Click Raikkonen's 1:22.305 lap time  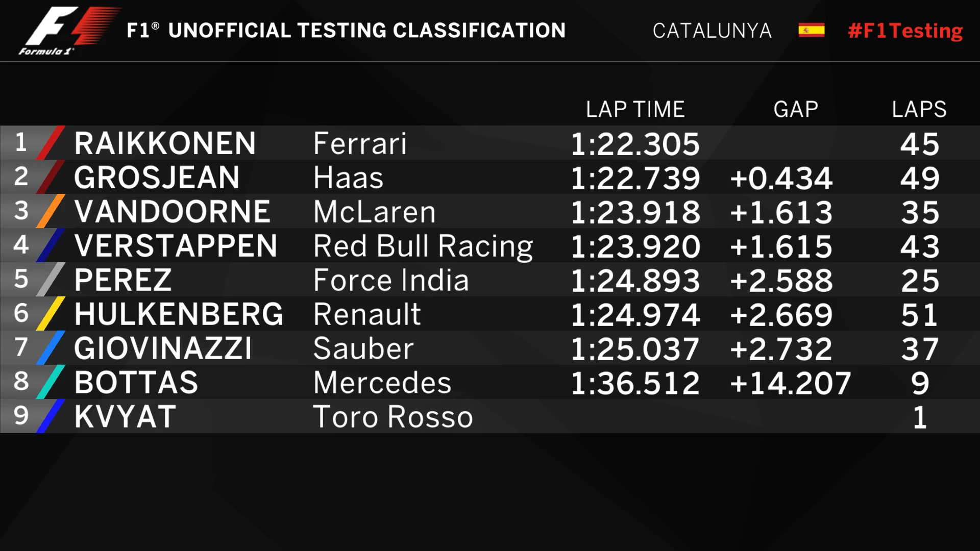[635, 144]
